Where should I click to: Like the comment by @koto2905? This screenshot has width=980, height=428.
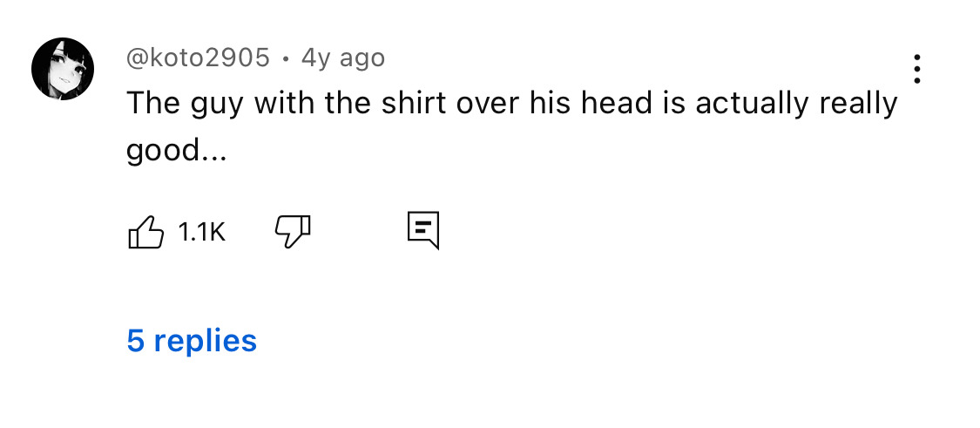pos(145,231)
